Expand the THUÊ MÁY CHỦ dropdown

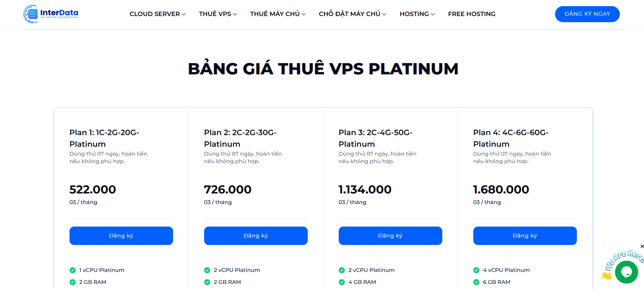tap(278, 14)
